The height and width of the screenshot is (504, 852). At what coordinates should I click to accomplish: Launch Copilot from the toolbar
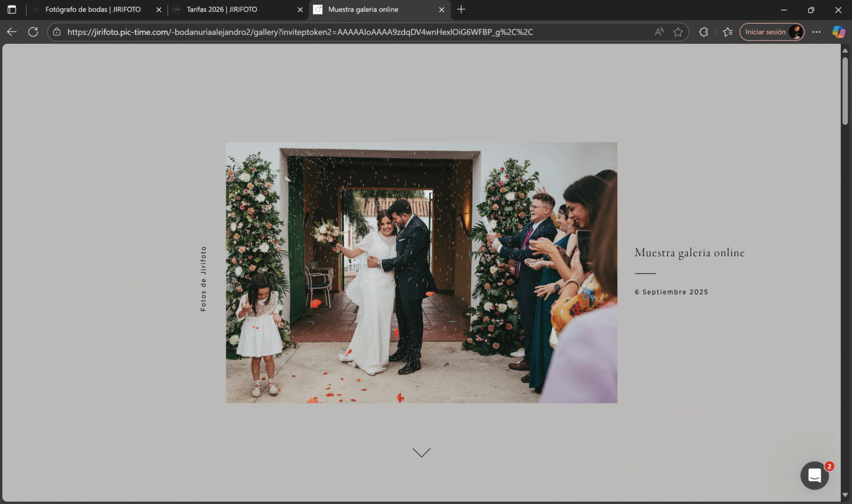pyautogui.click(x=839, y=32)
